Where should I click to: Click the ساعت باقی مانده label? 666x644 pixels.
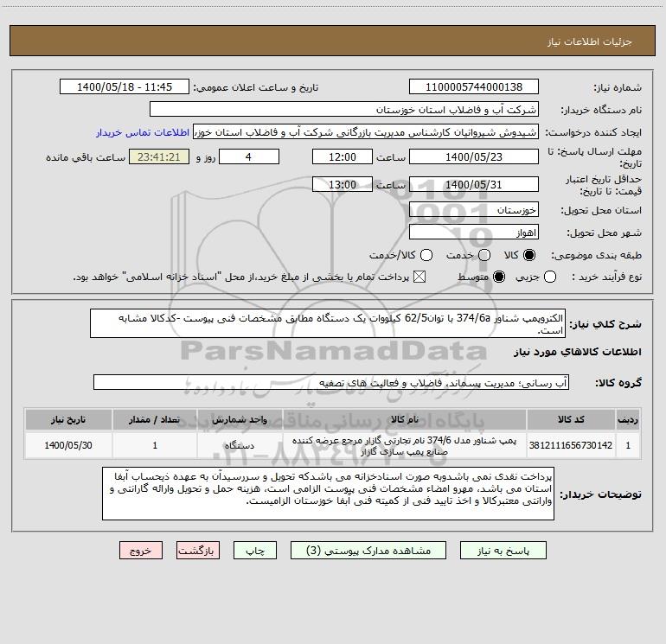click(x=86, y=157)
